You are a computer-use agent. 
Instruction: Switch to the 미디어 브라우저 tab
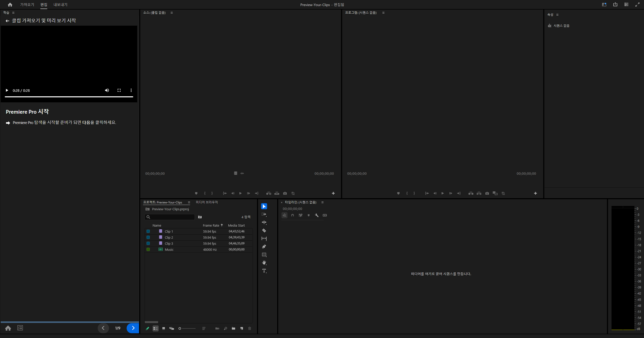[207, 202]
